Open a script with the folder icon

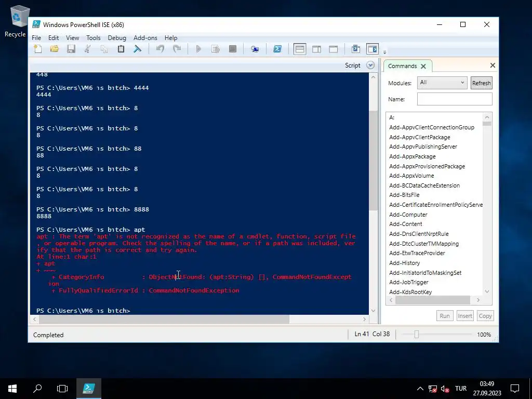coord(54,49)
